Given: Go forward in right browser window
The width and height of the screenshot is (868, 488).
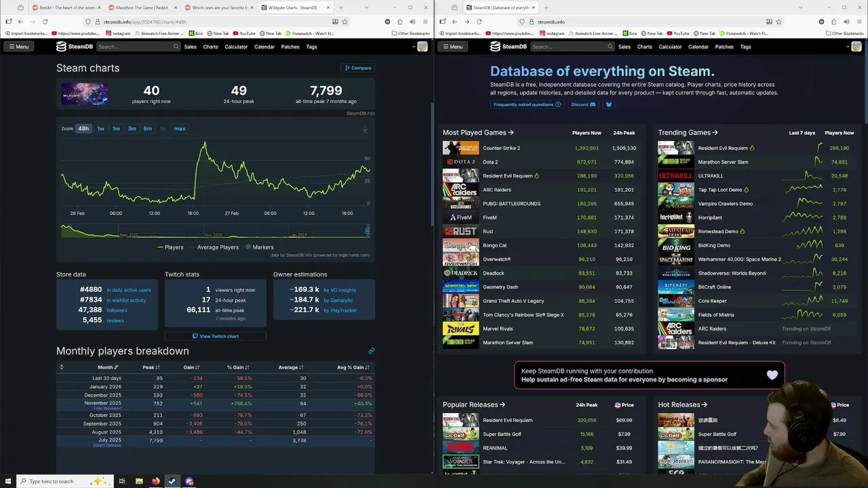Looking at the screenshot, I should (467, 22).
